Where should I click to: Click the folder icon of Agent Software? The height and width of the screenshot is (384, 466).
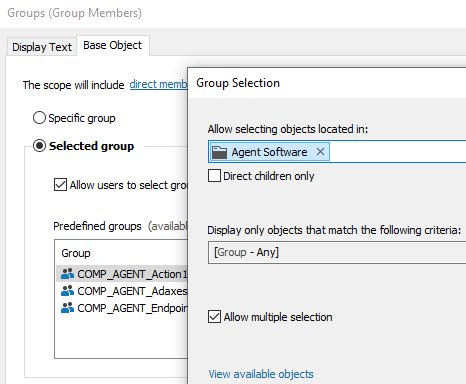tap(219, 152)
